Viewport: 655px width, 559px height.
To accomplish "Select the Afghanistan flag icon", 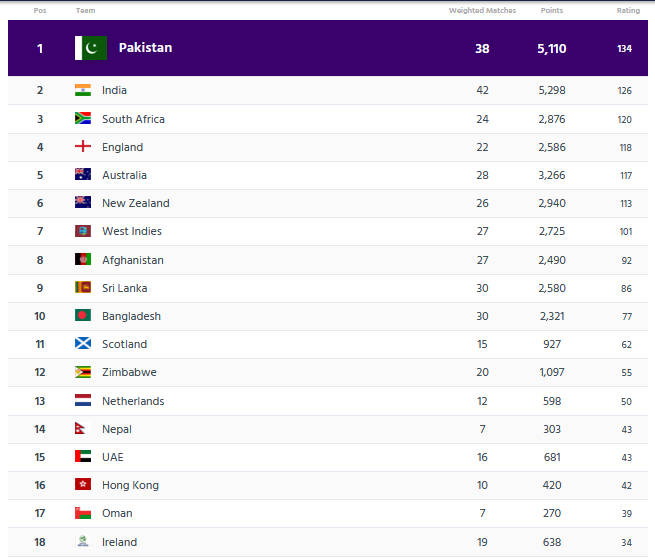I will pyautogui.click(x=83, y=259).
